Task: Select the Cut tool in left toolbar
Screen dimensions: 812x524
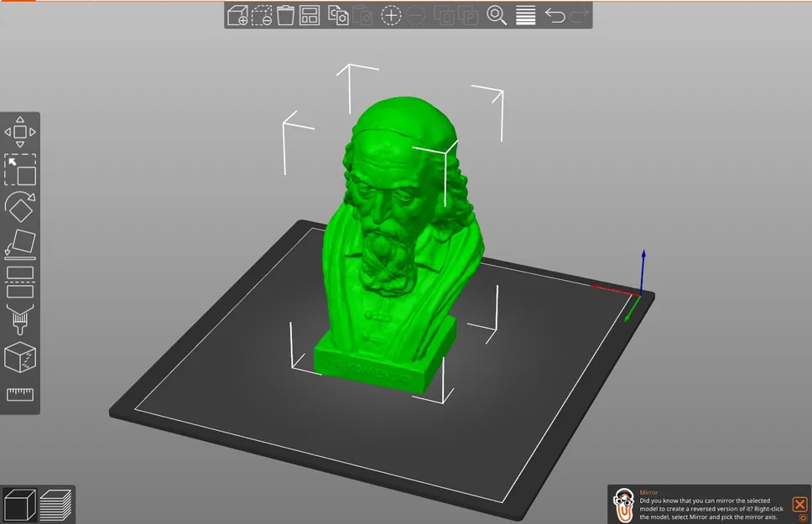Action: (20, 282)
